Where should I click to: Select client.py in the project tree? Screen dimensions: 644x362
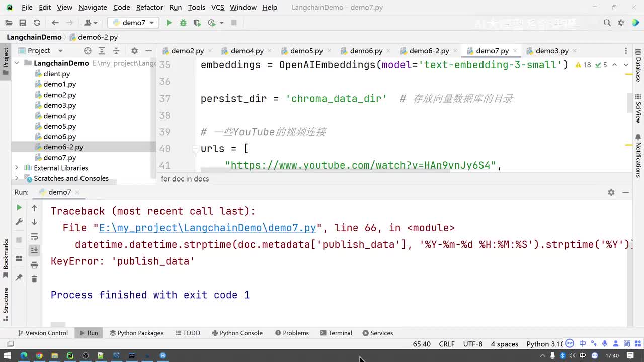56,74
